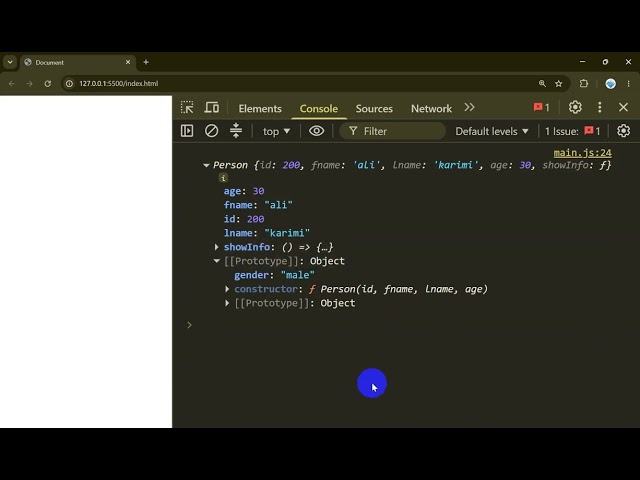Restore down the browser window

point(605,62)
